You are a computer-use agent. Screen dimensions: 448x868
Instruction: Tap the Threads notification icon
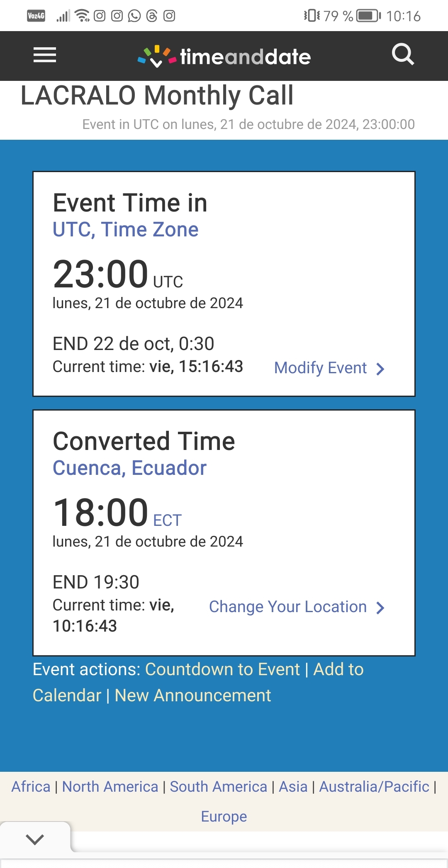tap(152, 16)
